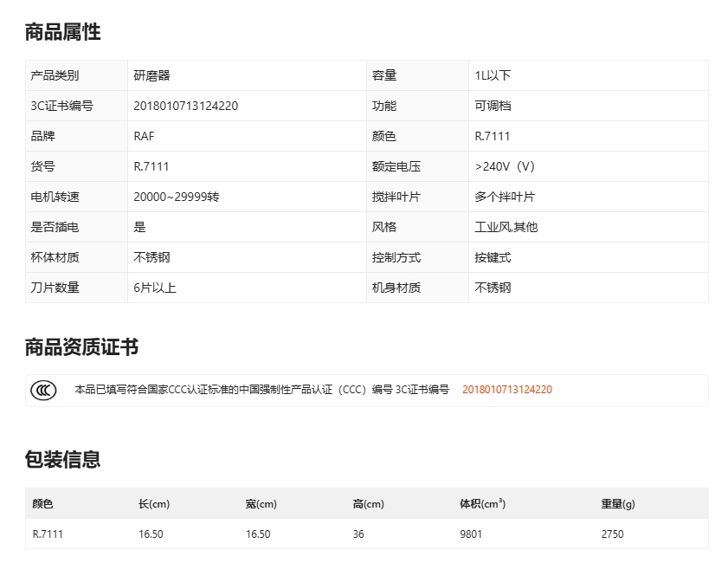Select the 2750 weight cell
Screen dimensions: 728x563
(x=612, y=534)
